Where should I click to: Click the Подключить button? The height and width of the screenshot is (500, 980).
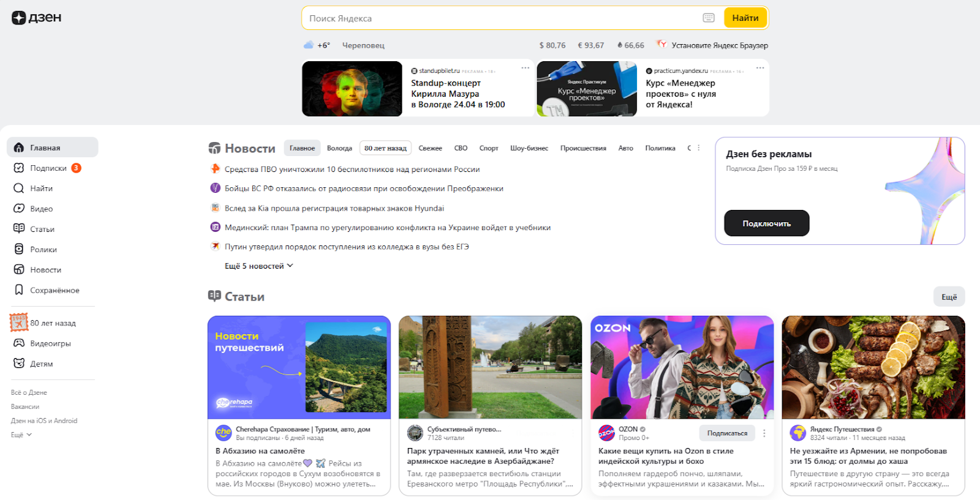(x=767, y=223)
